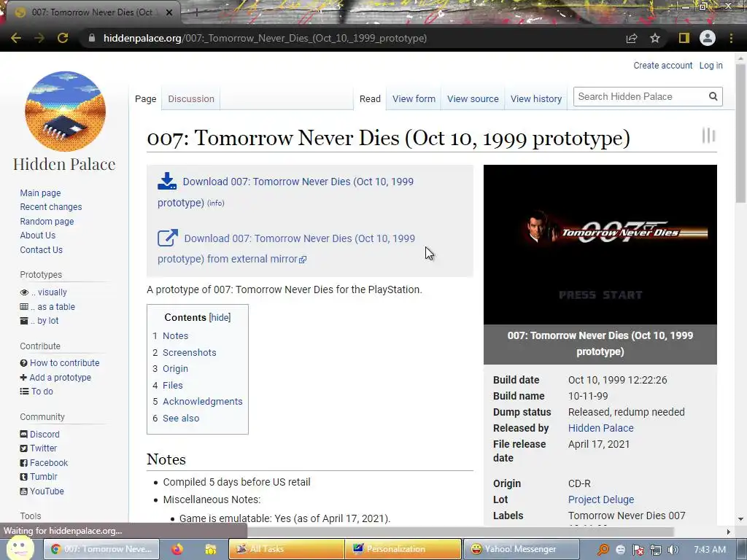Open a new browser tab
The image size is (747, 560).
click(196, 12)
